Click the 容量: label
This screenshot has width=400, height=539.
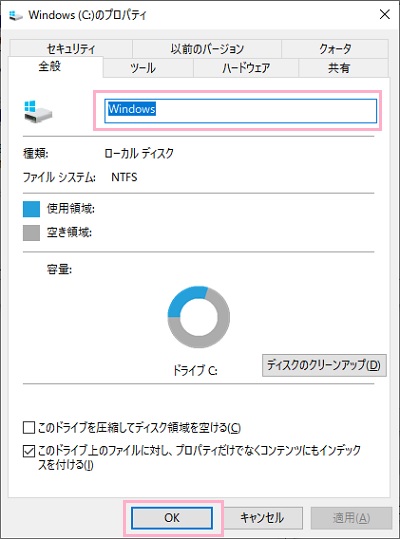59,270
